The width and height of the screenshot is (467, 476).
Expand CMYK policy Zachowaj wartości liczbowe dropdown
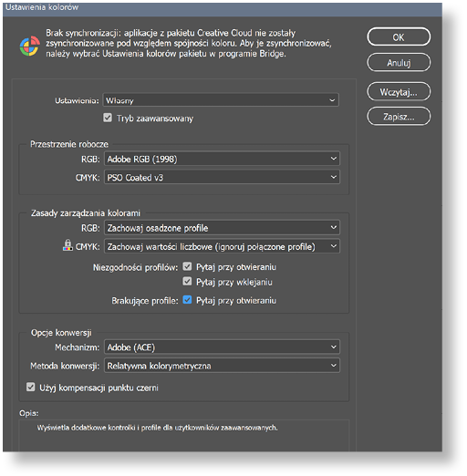click(x=222, y=246)
